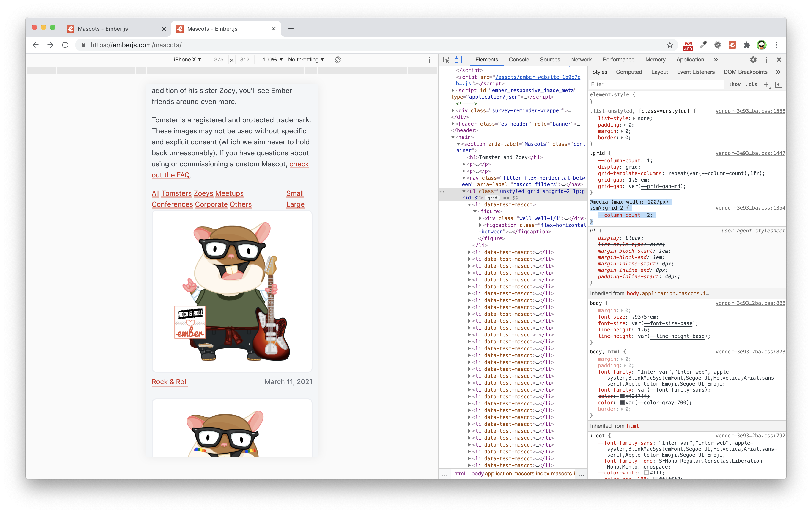This screenshot has width=812, height=513.
Task: Select the inspect element cursor icon
Action: tap(446, 60)
